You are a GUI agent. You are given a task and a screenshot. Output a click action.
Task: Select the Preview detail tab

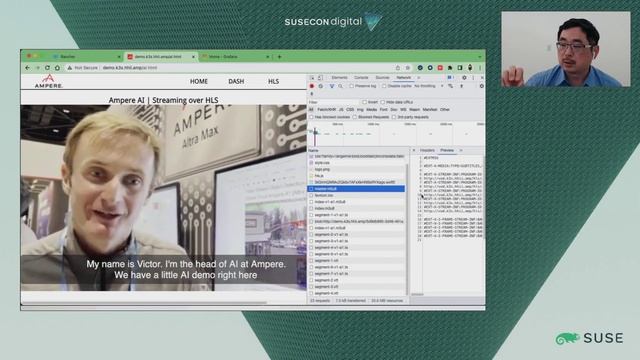[x=447, y=151]
